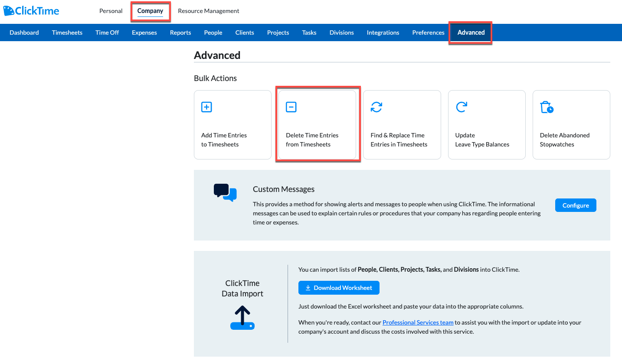Viewport: 622px width, 364px height.
Task: Click the ClickTime Data Import title text
Action: (242, 288)
